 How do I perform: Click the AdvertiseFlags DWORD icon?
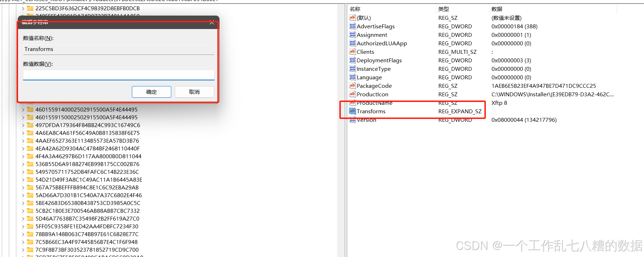pyautogui.click(x=352, y=26)
